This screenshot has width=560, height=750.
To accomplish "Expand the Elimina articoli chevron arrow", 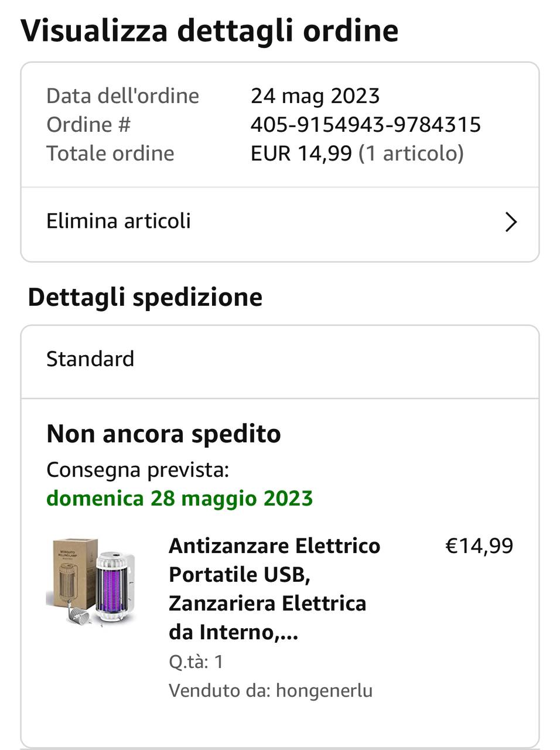I will (x=511, y=222).
